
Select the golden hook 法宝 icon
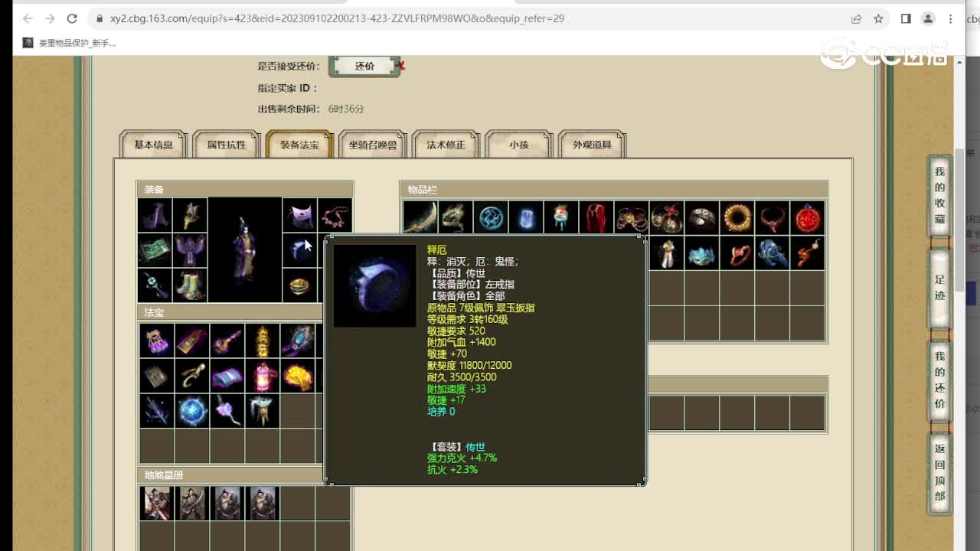coord(191,376)
